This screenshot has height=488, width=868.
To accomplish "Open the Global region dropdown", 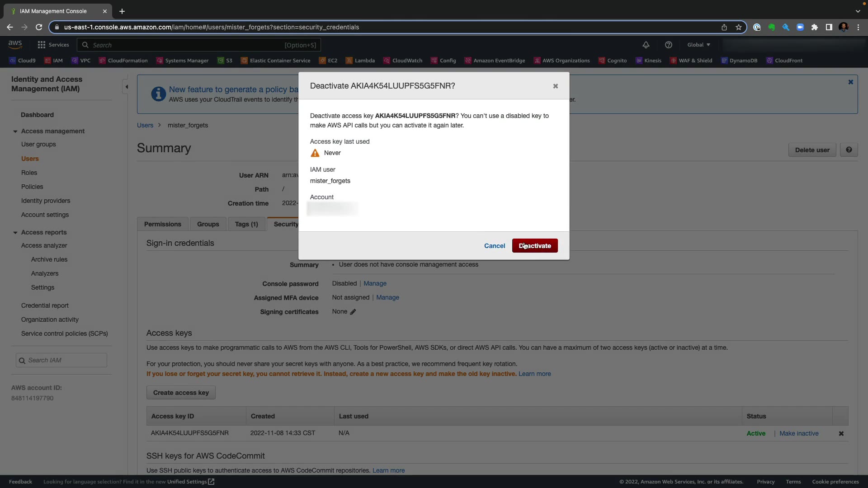I will pos(698,45).
